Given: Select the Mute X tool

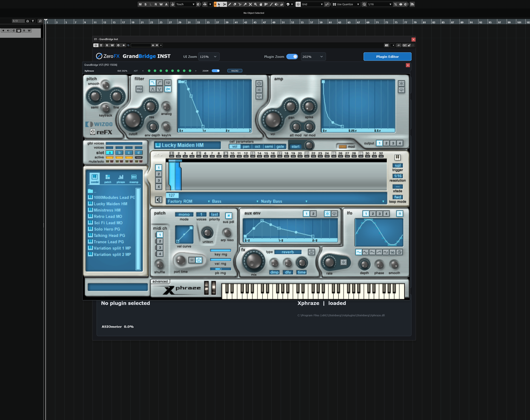Looking at the screenshot, I should pos(250,4).
